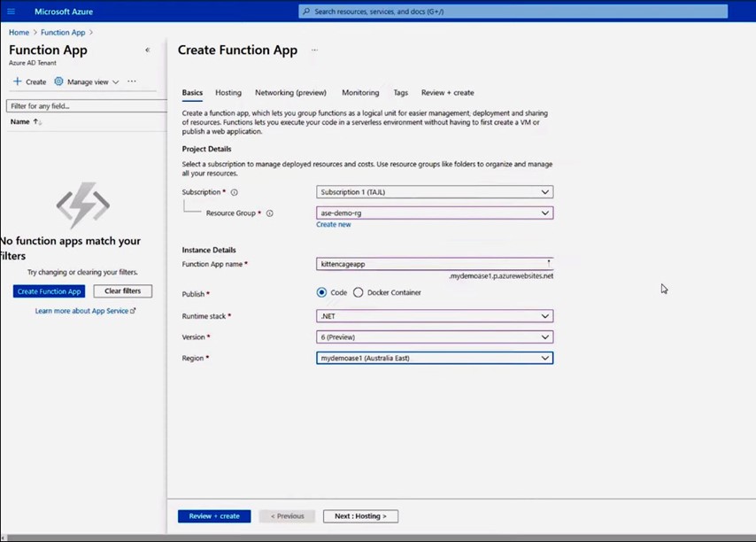Open the Region dropdown

(435, 359)
